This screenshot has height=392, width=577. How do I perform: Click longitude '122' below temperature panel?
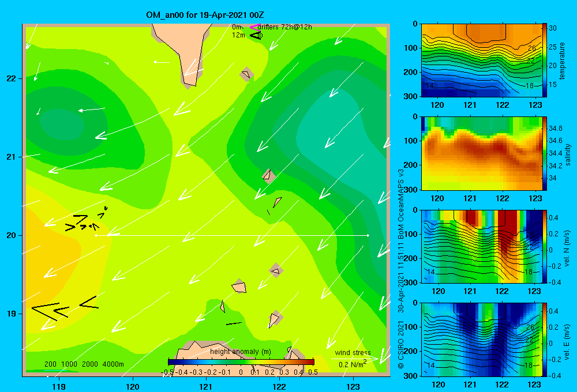point(503,105)
